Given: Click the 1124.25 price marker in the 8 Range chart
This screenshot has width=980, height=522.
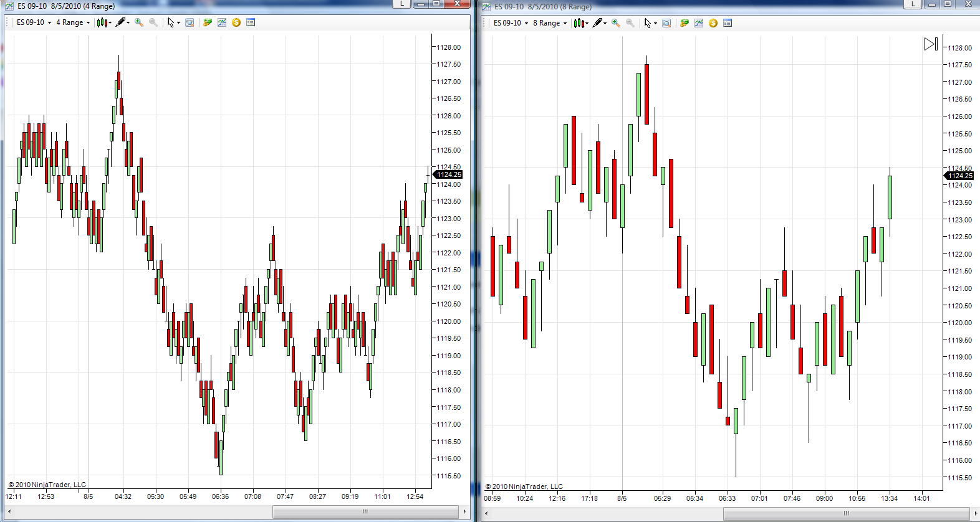Looking at the screenshot, I should click(959, 176).
